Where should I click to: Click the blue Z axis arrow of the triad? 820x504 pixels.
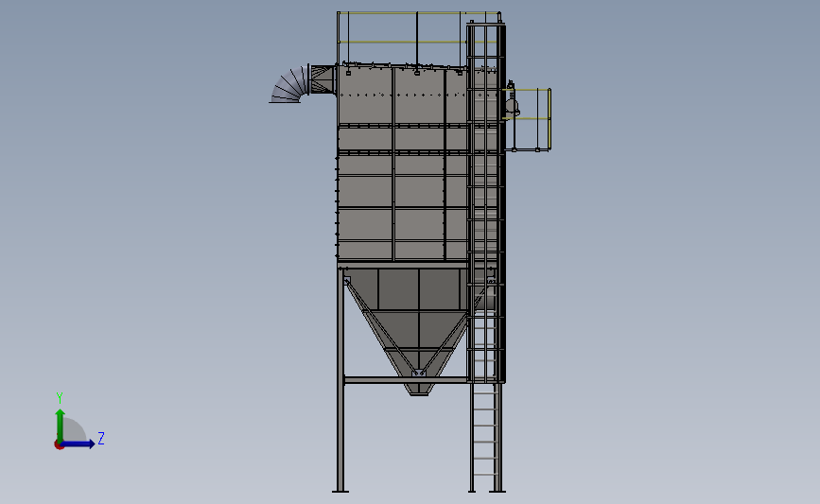tap(78, 443)
